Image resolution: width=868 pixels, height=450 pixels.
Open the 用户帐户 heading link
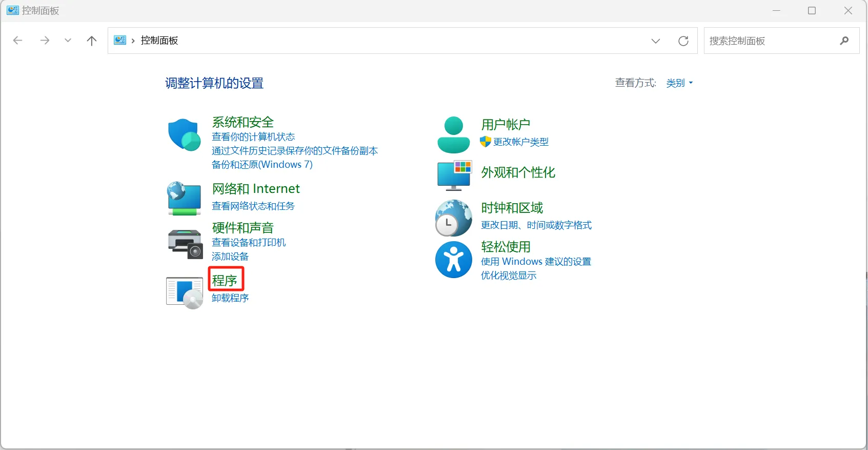(506, 125)
